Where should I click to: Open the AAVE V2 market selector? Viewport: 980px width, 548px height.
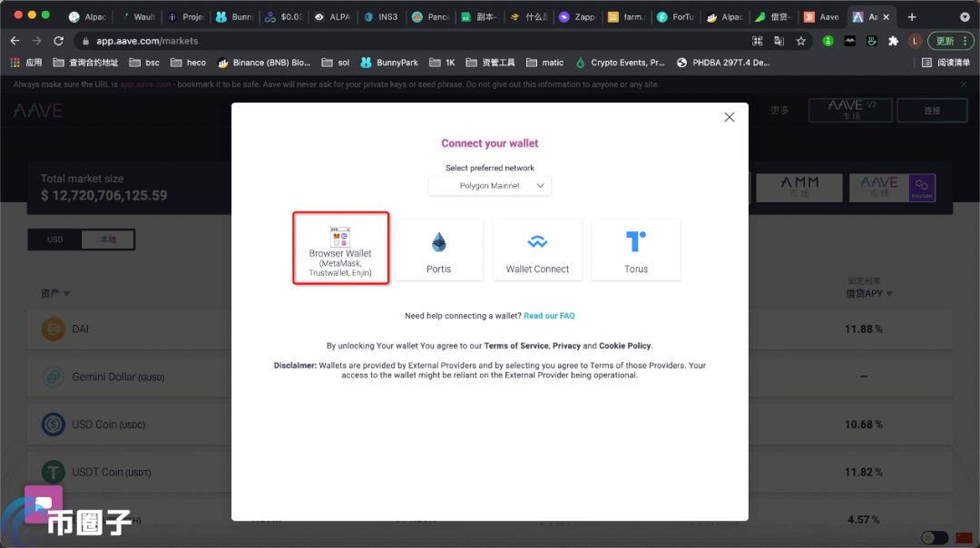click(x=850, y=110)
